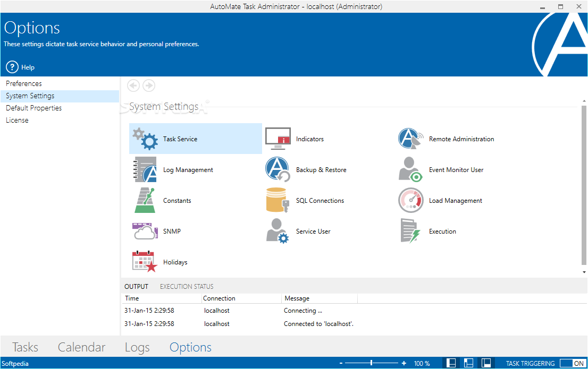This screenshot has height=369, width=588.
Task: Click the scrollbar down arrow
Action: 584,272
